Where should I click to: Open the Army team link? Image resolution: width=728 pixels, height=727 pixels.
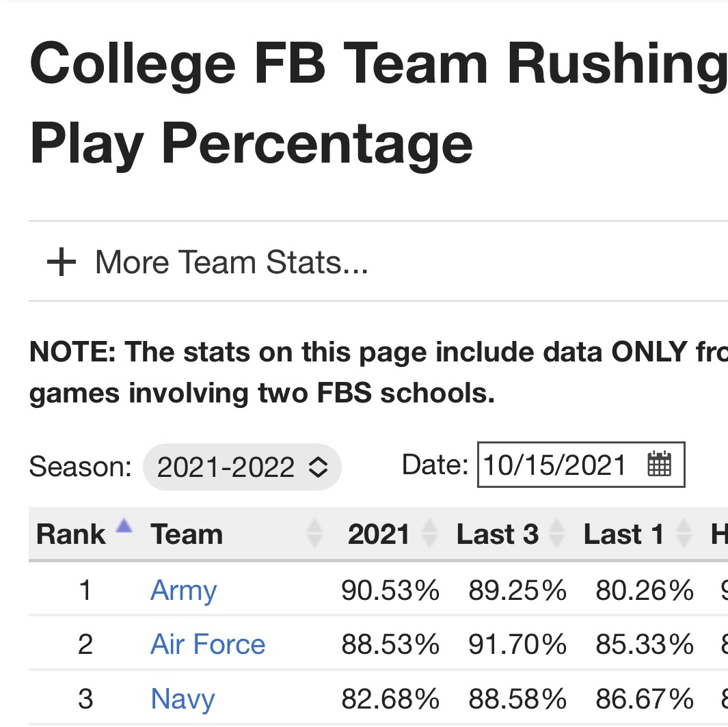pos(184,590)
